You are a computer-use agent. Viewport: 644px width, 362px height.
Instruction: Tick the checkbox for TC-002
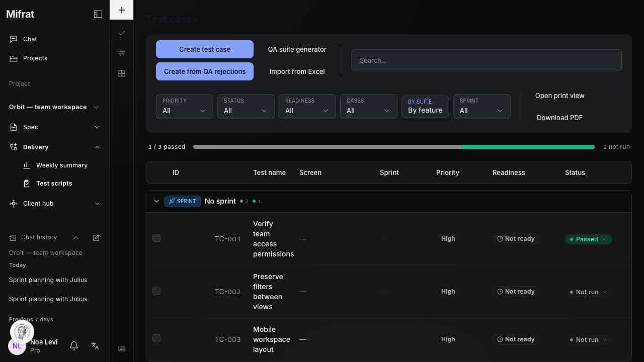(x=156, y=291)
